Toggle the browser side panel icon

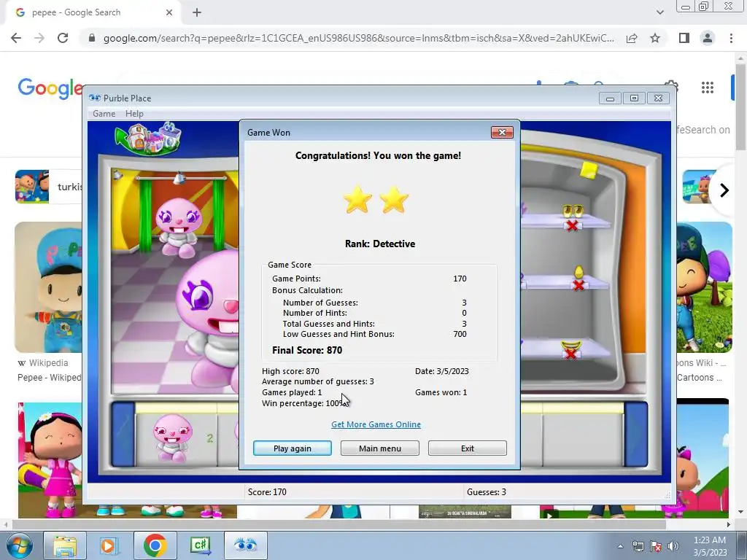[x=684, y=38]
